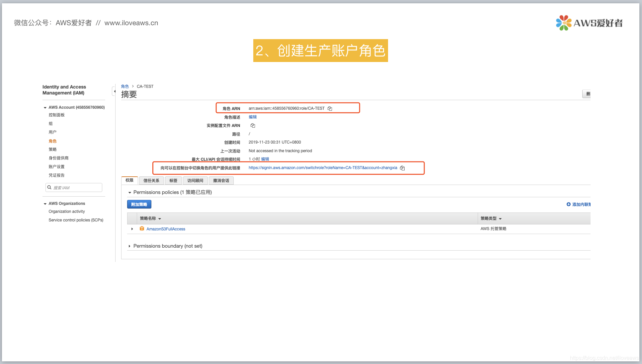The height and width of the screenshot is (364, 642).
Task: Sort by 策略类型 column
Action: click(x=491, y=218)
